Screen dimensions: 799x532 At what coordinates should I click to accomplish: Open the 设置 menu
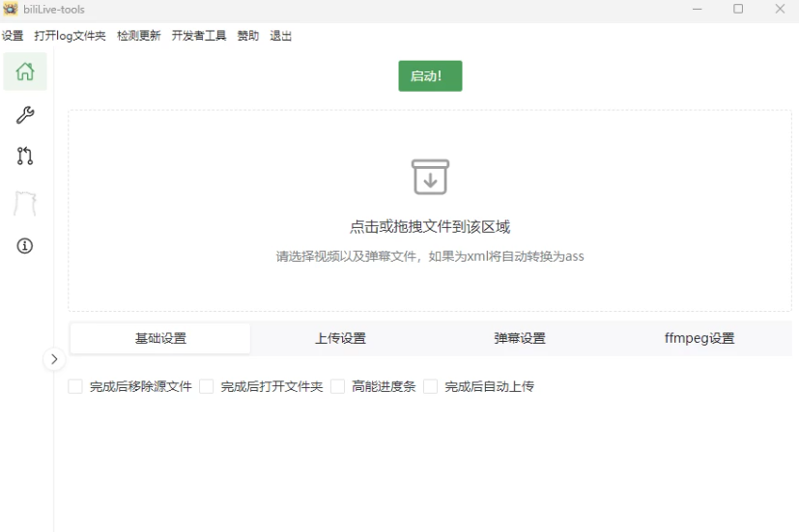(x=13, y=36)
